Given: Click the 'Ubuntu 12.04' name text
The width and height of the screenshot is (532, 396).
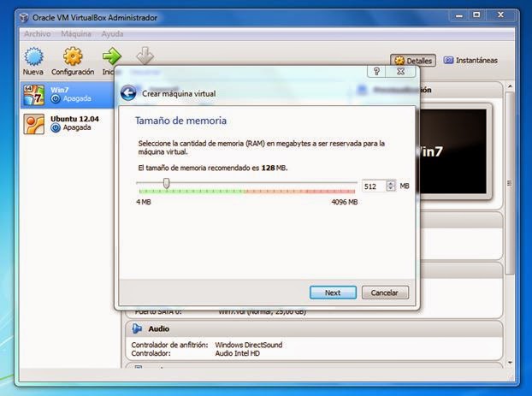Looking at the screenshot, I should coord(74,119).
